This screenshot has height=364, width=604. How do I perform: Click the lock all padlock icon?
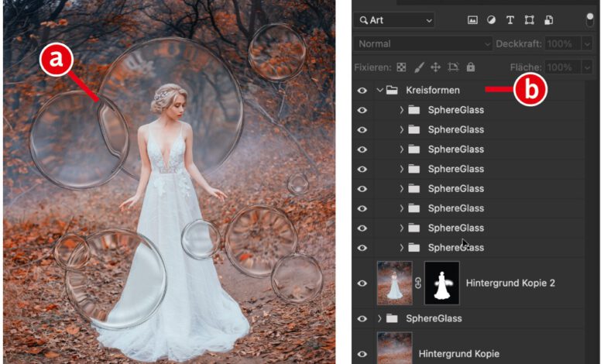pyautogui.click(x=471, y=67)
